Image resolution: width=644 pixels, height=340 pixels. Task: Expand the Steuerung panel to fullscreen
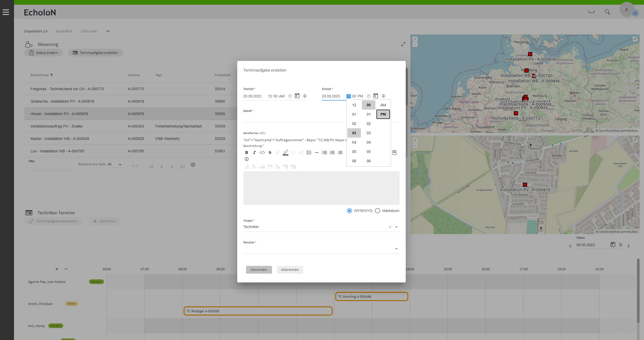(403, 44)
